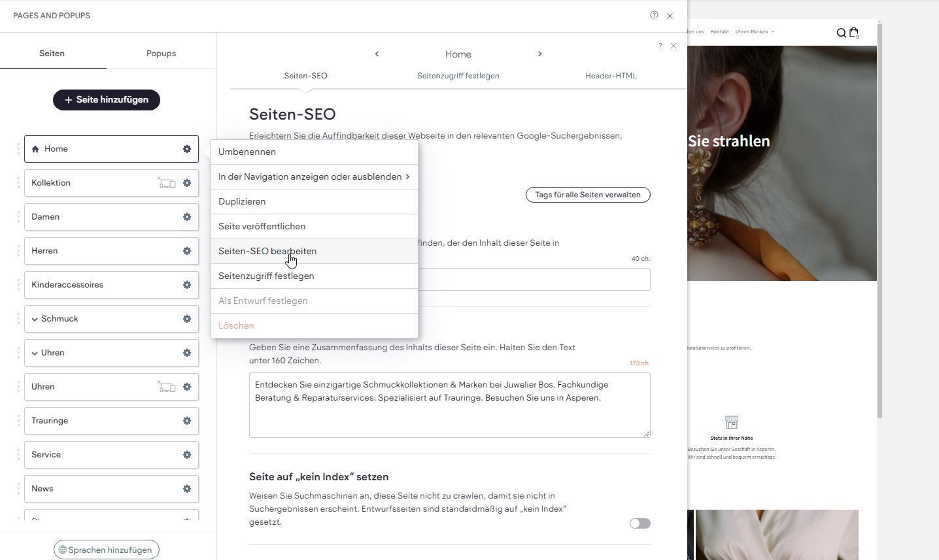This screenshot has height=560, width=939.
Task: Click Seite hinzufügen button
Action: (107, 100)
